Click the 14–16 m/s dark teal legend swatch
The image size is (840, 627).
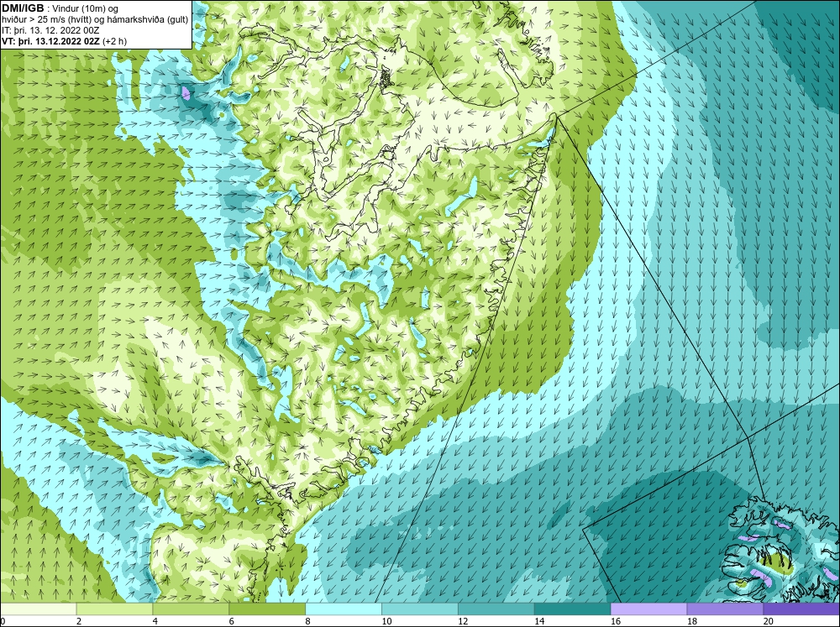tap(572, 609)
